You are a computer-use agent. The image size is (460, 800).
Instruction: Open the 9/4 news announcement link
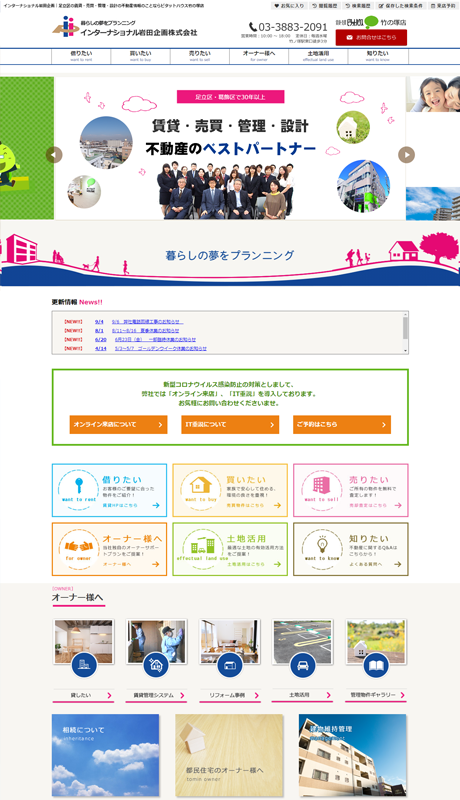pos(147,322)
